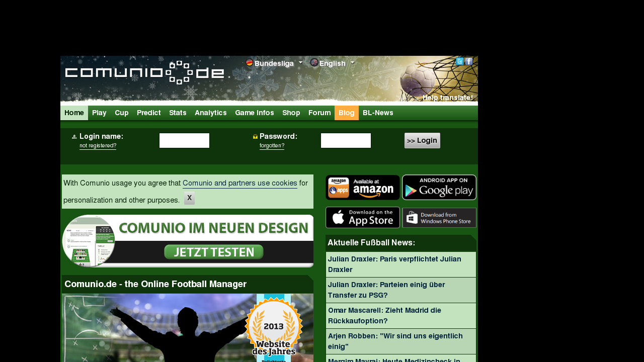Click the football manager silhouette image

coord(188,328)
